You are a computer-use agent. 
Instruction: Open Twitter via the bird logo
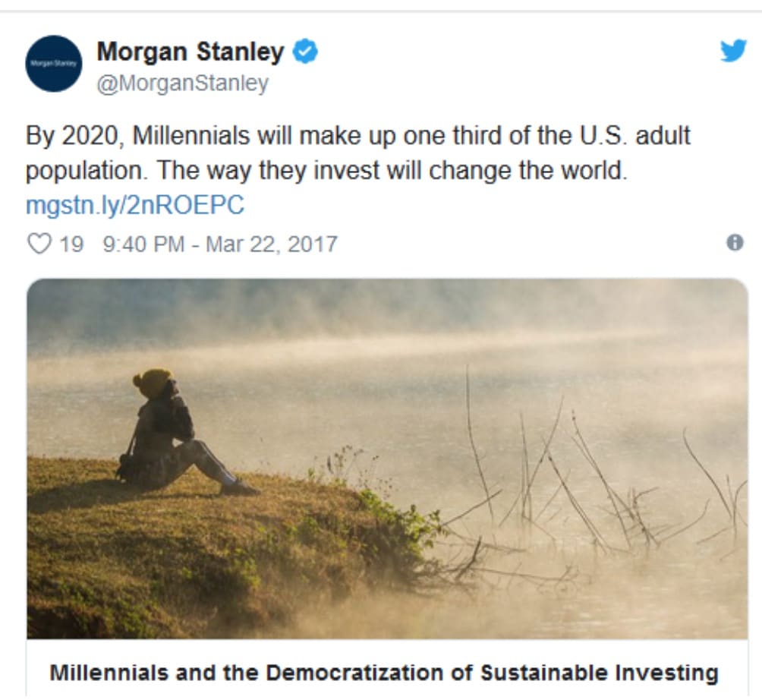(732, 51)
